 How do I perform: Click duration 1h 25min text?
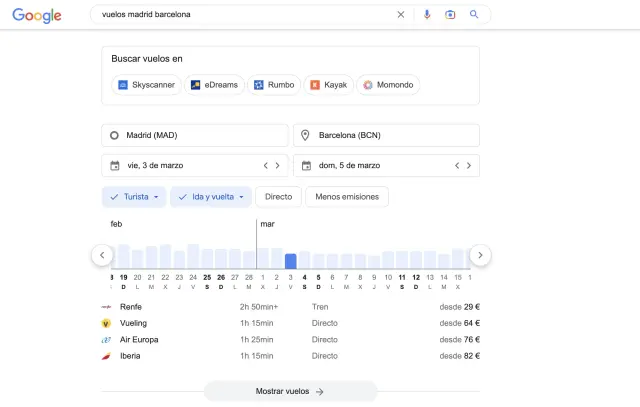(x=257, y=340)
